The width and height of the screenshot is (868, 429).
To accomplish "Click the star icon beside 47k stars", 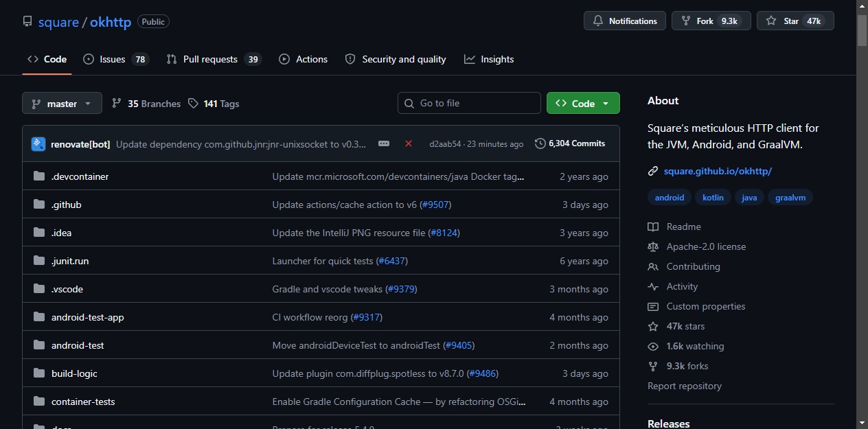I will (653, 326).
